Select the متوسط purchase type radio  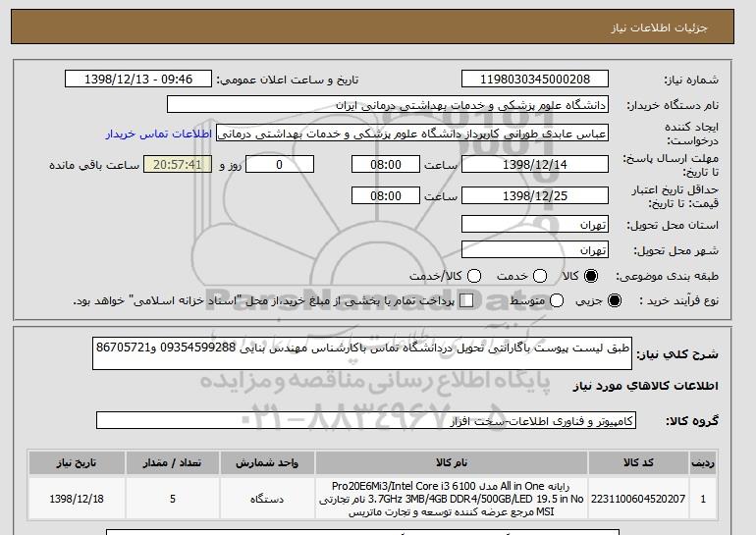click(557, 300)
